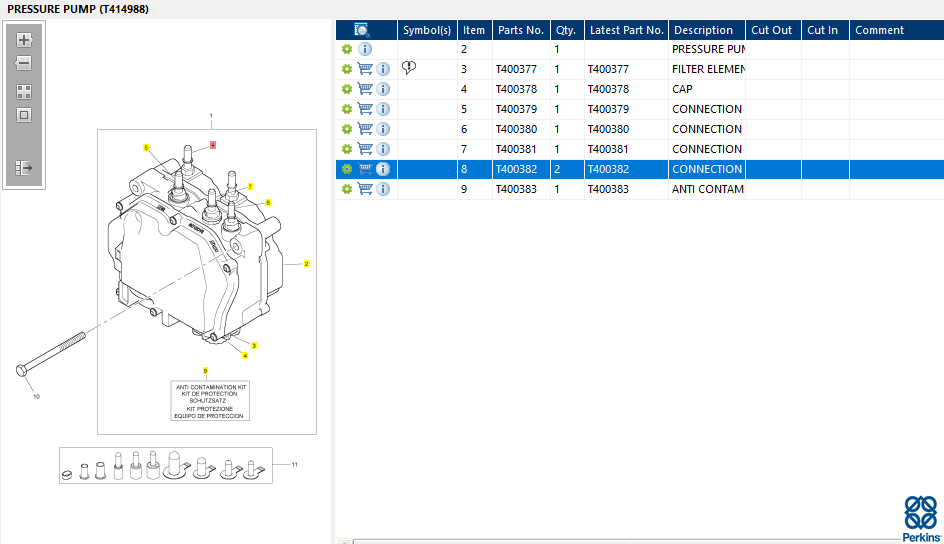Sort by Symbol(s) column header

[x=427, y=30]
